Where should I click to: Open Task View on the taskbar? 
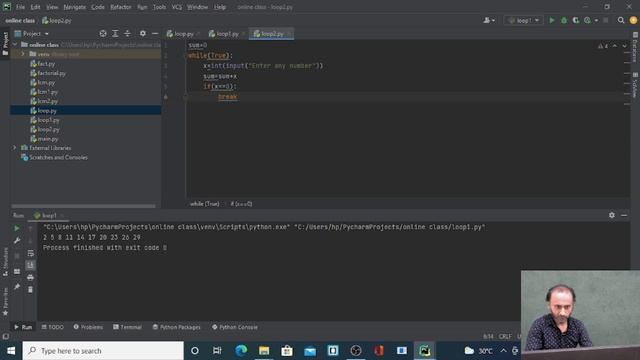pos(217,351)
